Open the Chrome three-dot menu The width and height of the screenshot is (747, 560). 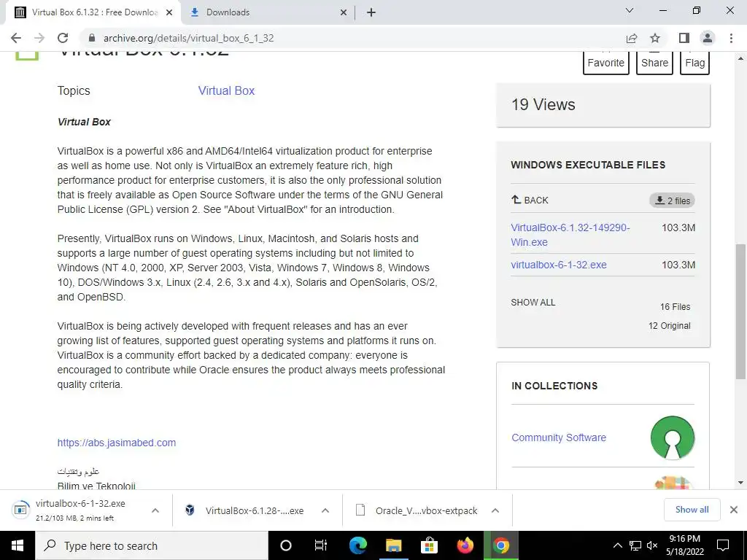point(731,38)
